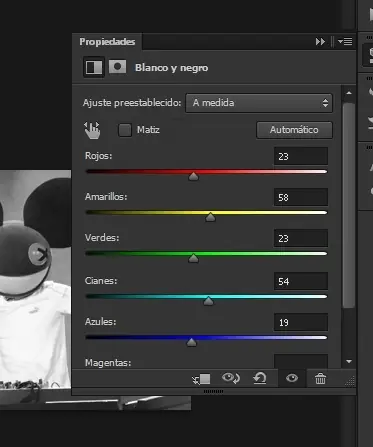Click the Azules label
Viewport: 373px width, 447px height.
[100, 322]
